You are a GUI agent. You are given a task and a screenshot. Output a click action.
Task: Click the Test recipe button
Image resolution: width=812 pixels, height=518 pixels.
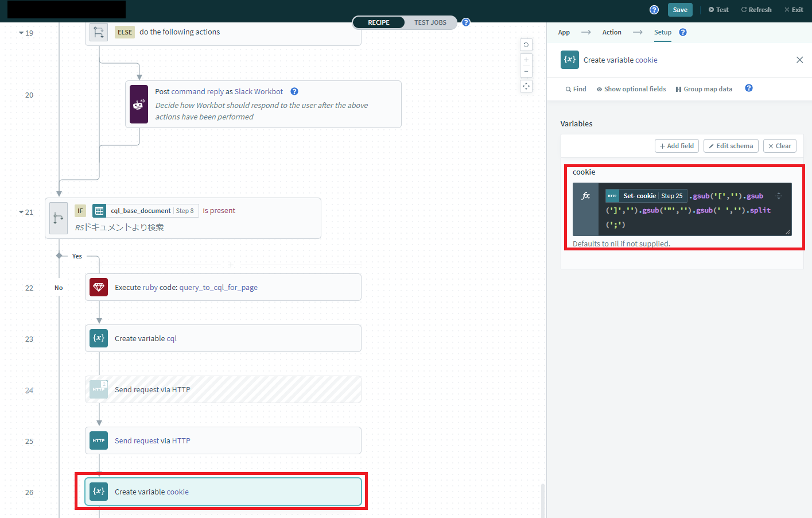point(718,10)
